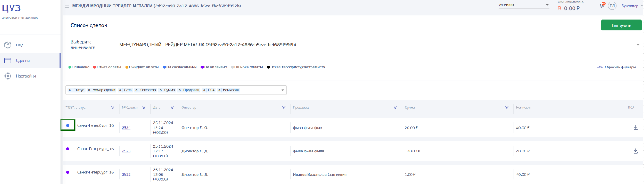This screenshot has width=644, height=184.
Task: Open deal number 2924 link
Action: 126,128
